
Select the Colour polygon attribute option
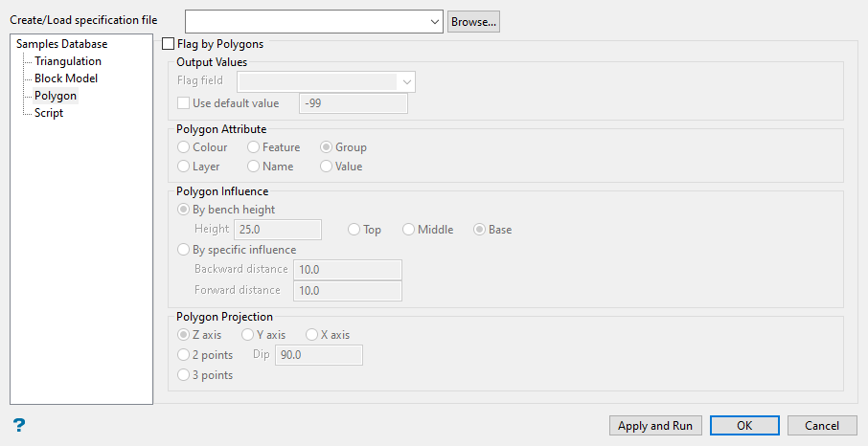pyautogui.click(x=184, y=147)
